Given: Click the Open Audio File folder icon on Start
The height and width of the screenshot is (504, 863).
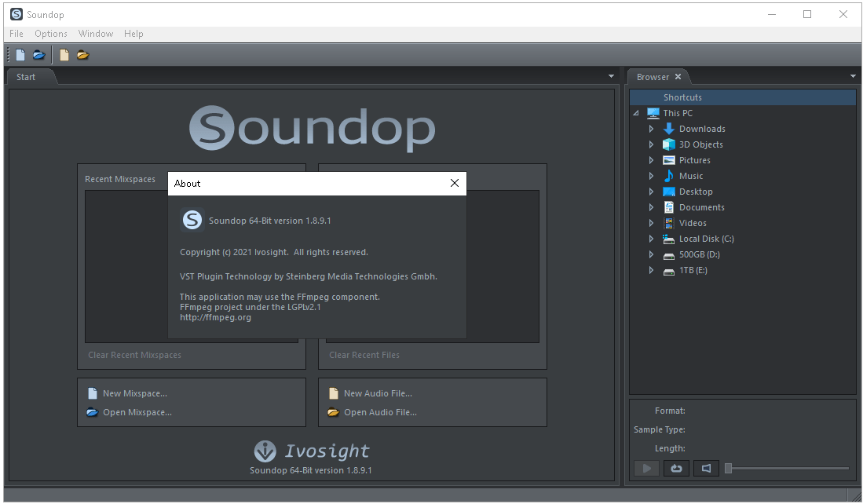Looking at the screenshot, I should pos(333,412).
